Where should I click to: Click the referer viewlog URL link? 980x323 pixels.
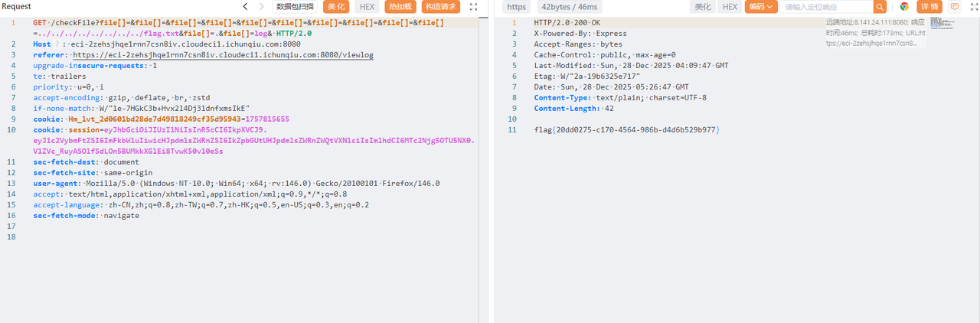223,55
